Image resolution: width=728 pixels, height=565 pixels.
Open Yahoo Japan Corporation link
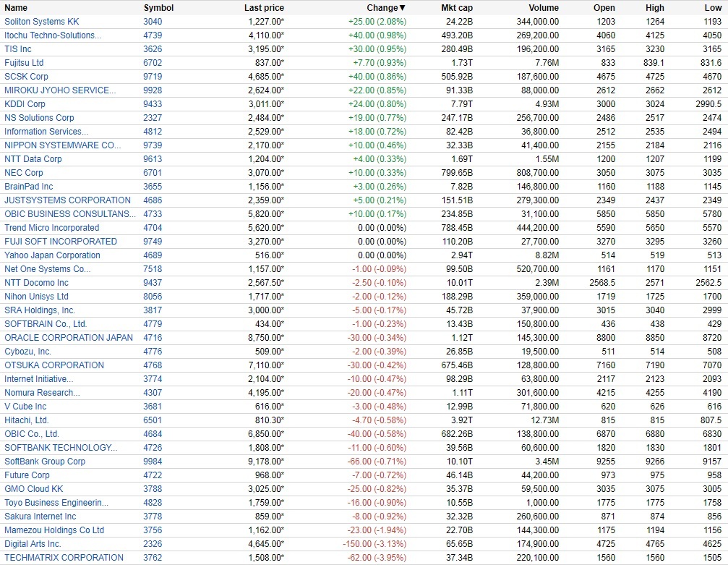[x=52, y=255]
